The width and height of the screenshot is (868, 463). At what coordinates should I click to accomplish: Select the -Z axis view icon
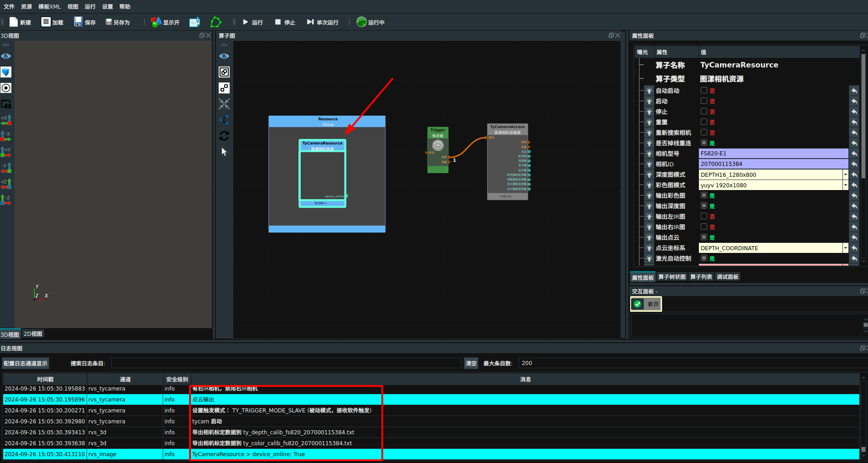click(x=6, y=200)
